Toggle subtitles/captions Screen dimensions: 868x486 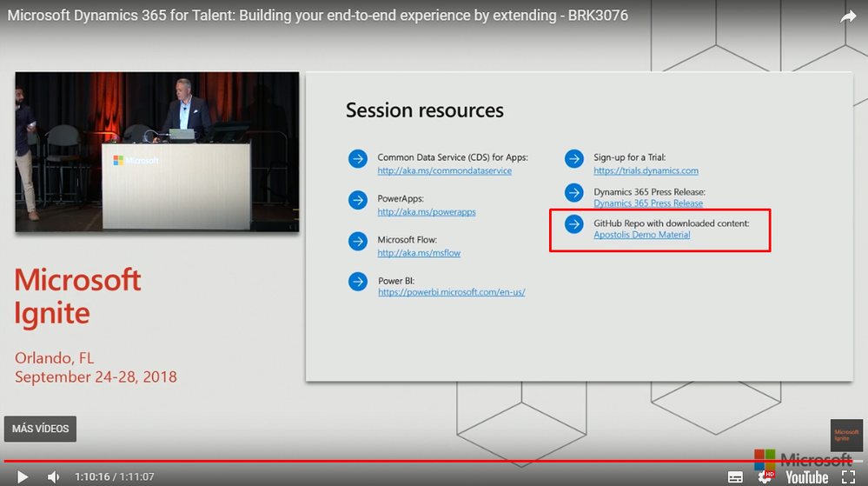click(735, 477)
